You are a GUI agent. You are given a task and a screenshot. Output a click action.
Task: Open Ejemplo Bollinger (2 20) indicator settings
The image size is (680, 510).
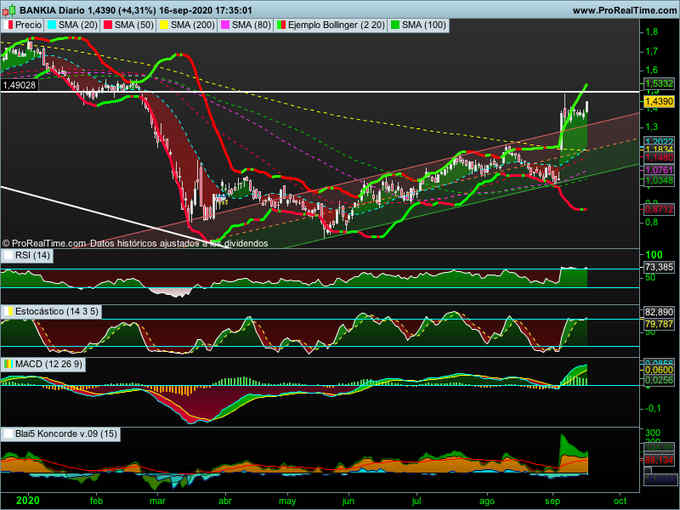click(331, 25)
